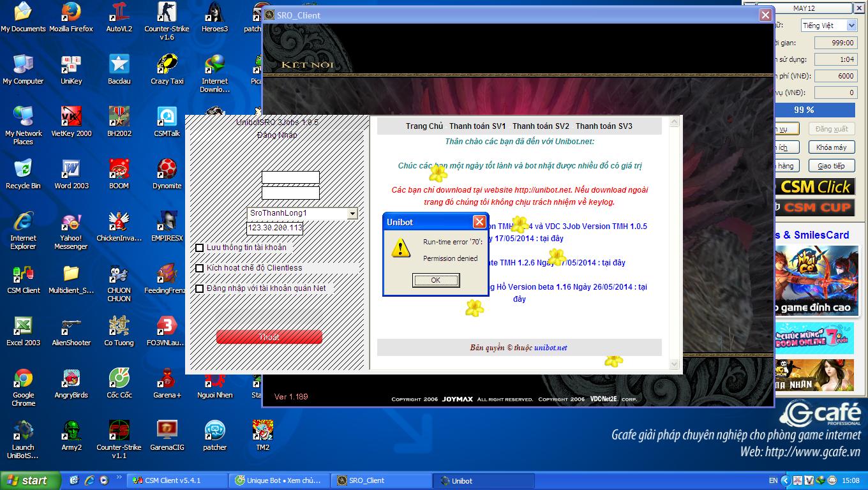Close the Unibot error dialog with X

479,222
